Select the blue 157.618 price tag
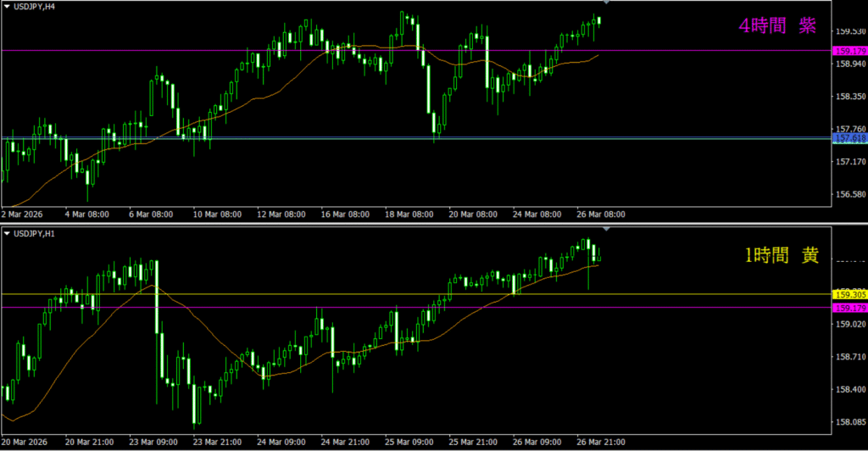 849,137
